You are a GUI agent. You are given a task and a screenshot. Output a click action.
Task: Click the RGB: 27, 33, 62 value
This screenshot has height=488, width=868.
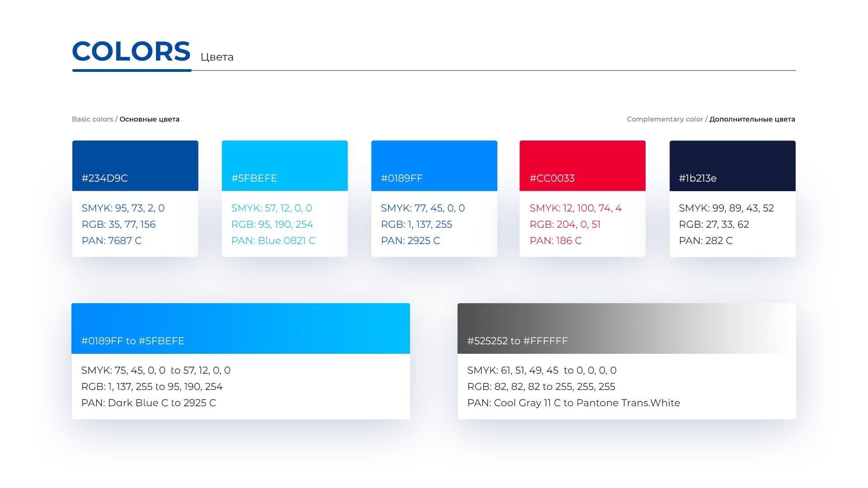tap(714, 224)
